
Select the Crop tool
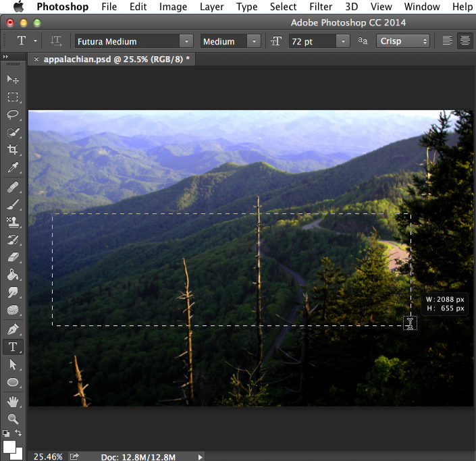coord(13,150)
